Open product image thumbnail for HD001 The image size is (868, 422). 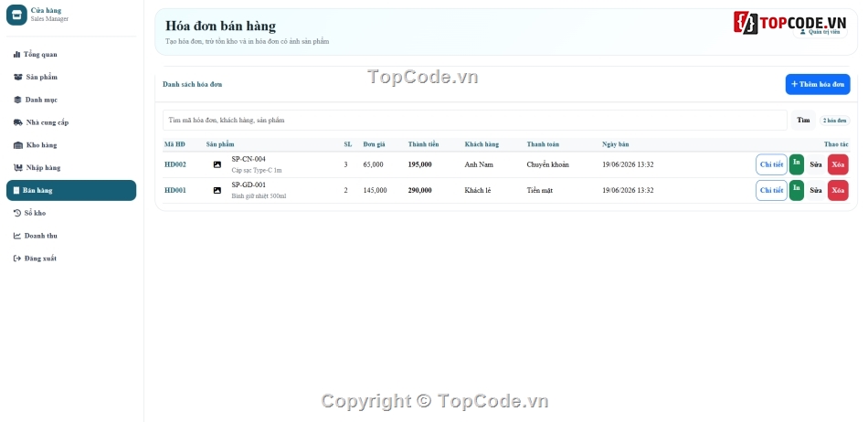click(217, 190)
